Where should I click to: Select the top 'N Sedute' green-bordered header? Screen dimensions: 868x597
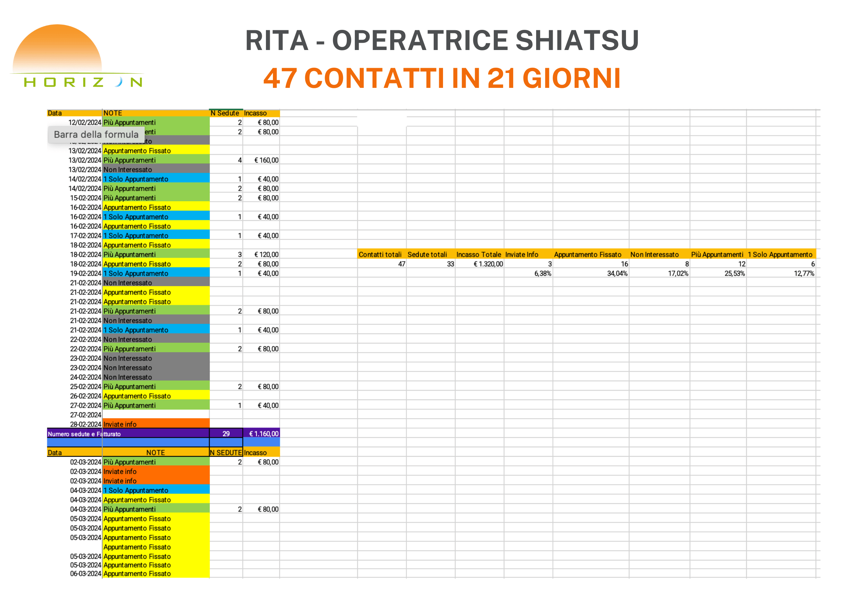225,113
